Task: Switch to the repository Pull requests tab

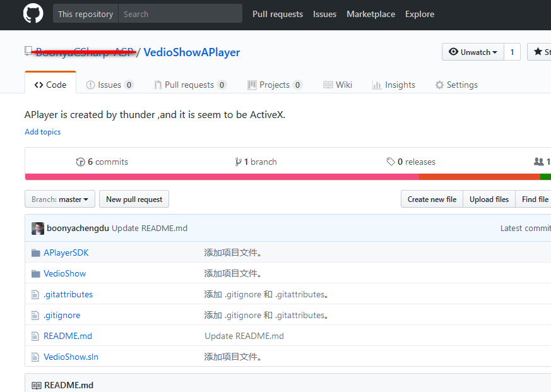Action: click(x=190, y=85)
